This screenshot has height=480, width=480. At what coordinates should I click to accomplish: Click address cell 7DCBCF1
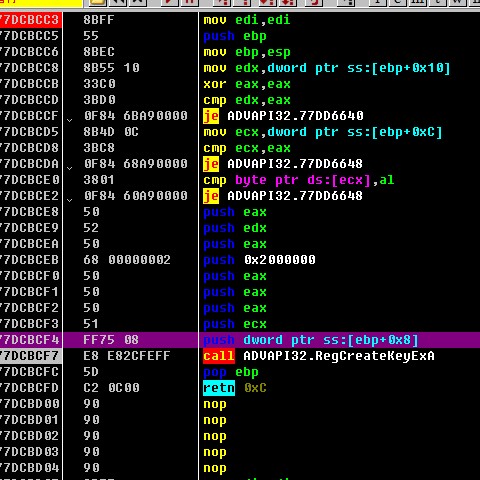(30, 292)
